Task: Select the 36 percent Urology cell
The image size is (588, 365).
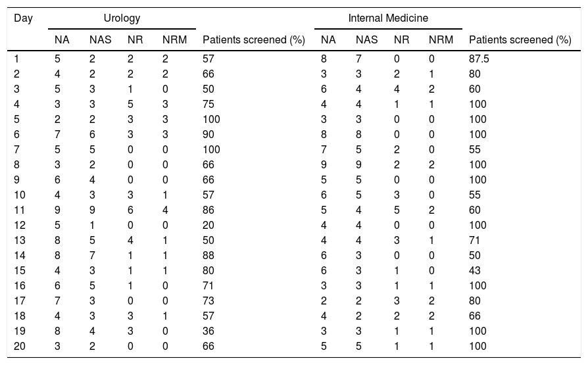Action: [x=208, y=331]
